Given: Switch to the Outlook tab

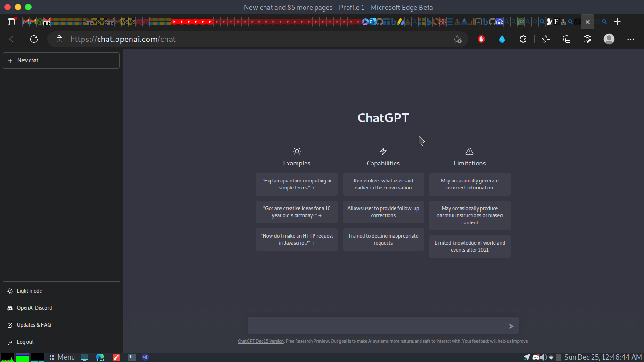Looking at the screenshot, I should pos(372,22).
